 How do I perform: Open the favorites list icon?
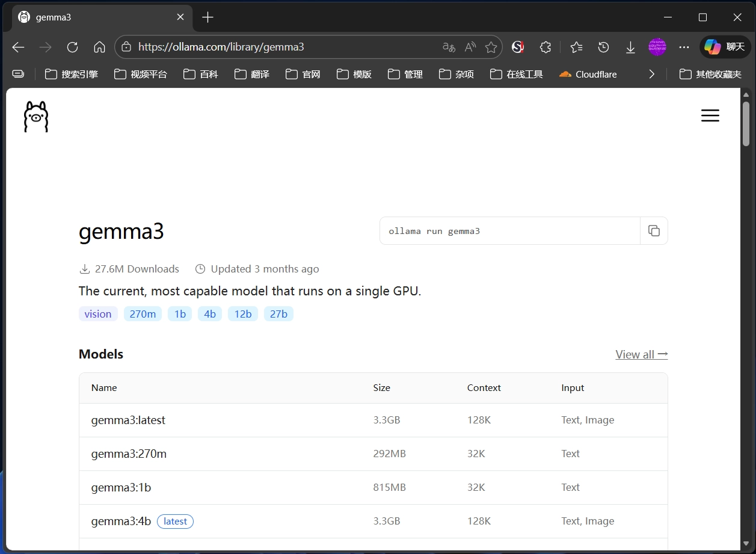[576, 47]
